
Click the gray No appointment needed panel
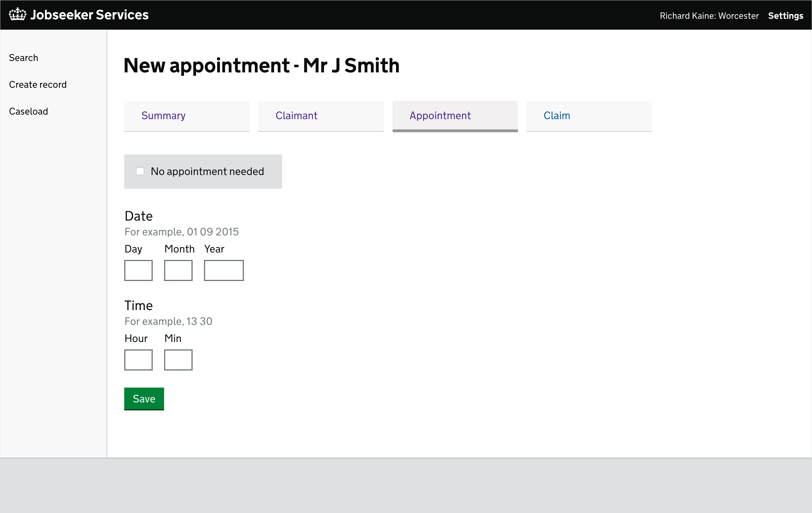[203, 171]
